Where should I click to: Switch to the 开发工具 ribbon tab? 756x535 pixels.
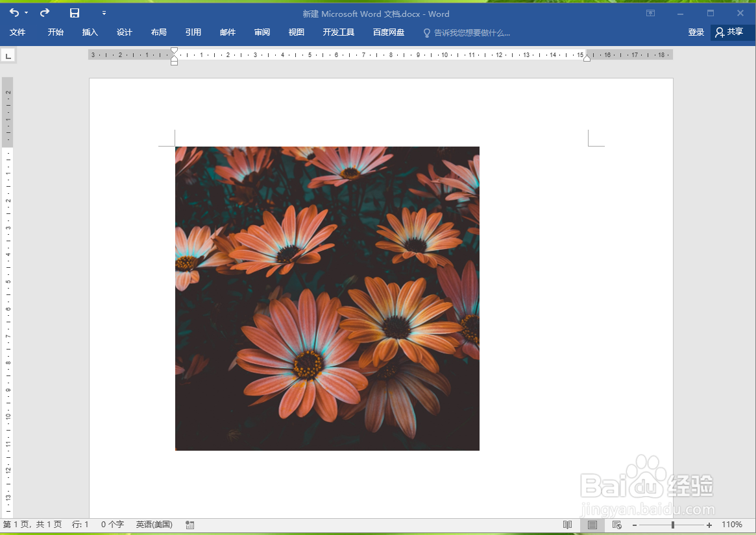[339, 32]
